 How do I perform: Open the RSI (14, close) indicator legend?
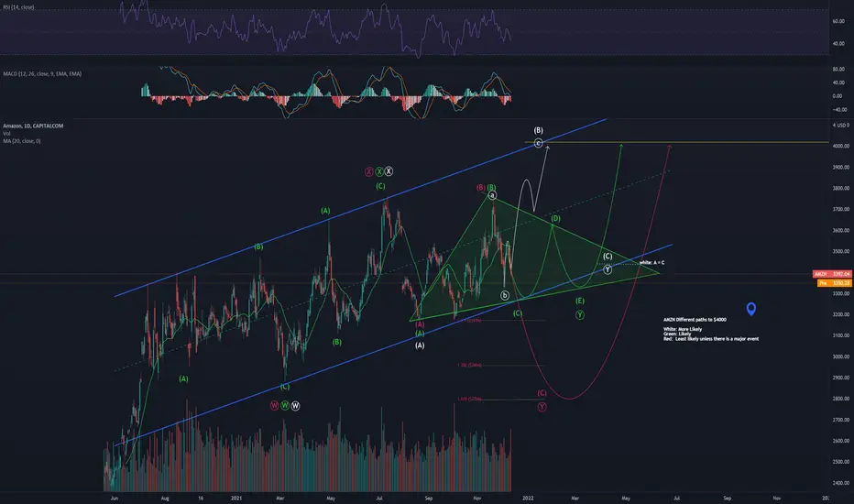(x=18, y=7)
